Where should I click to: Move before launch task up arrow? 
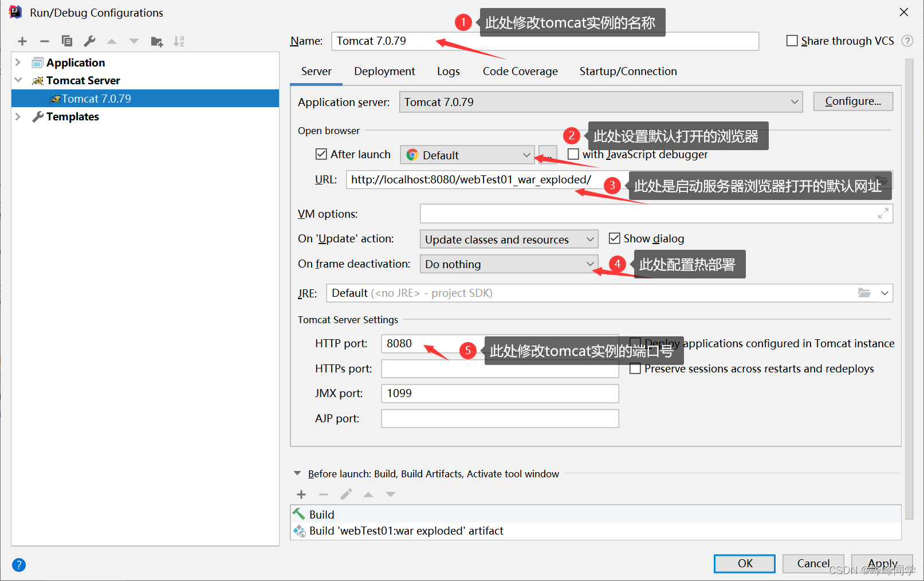[368, 494]
